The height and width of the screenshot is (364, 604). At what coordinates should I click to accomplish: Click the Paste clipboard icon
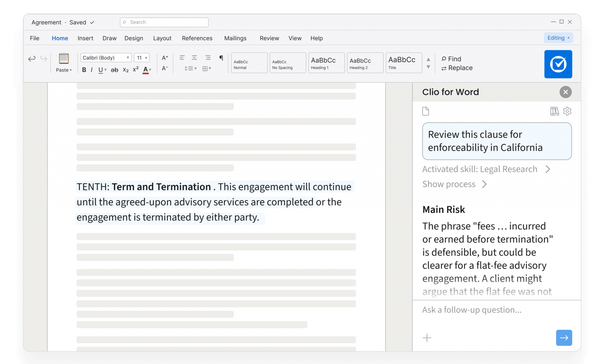click(64, 58)
